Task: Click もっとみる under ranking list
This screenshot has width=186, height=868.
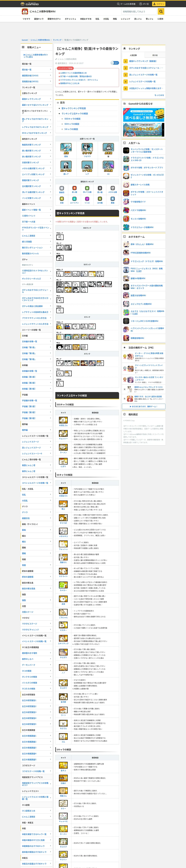Action: (x=159, y=95)
